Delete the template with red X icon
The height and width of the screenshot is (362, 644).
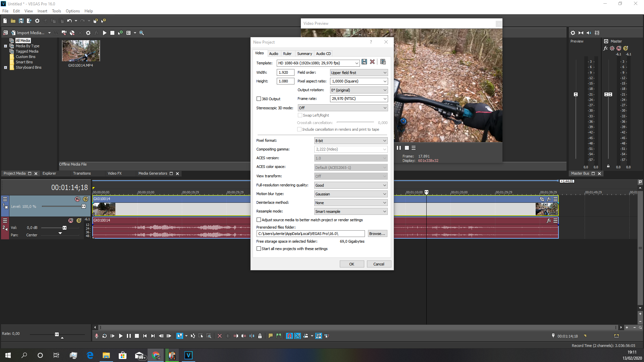coord(372,62)
